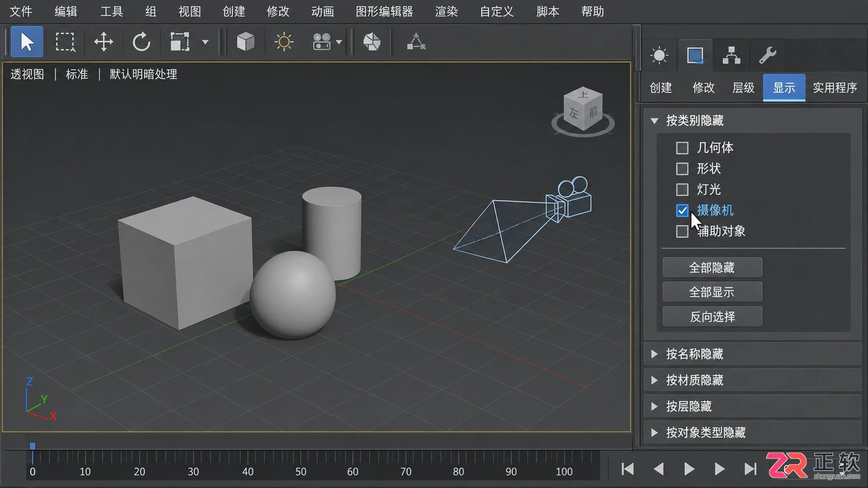Switch to the 层级 panel tab
868x488 pixels.
(x=743, y=88)
